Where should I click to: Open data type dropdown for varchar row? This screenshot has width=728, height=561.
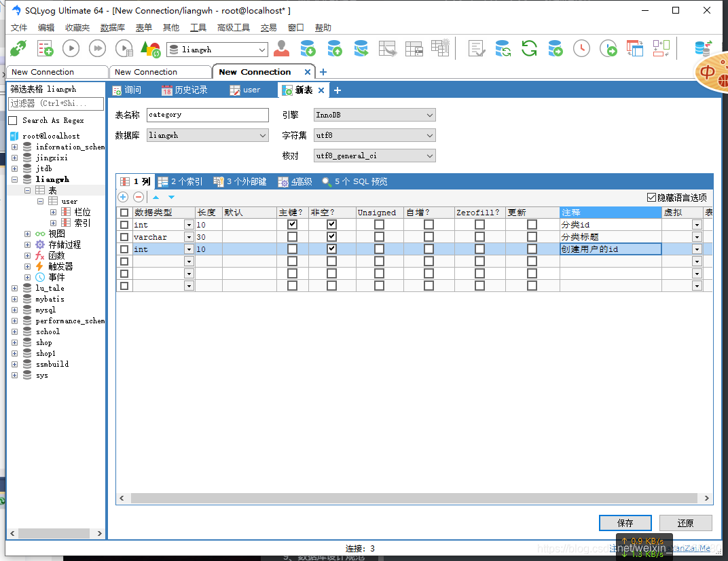(x=189, y=237)
